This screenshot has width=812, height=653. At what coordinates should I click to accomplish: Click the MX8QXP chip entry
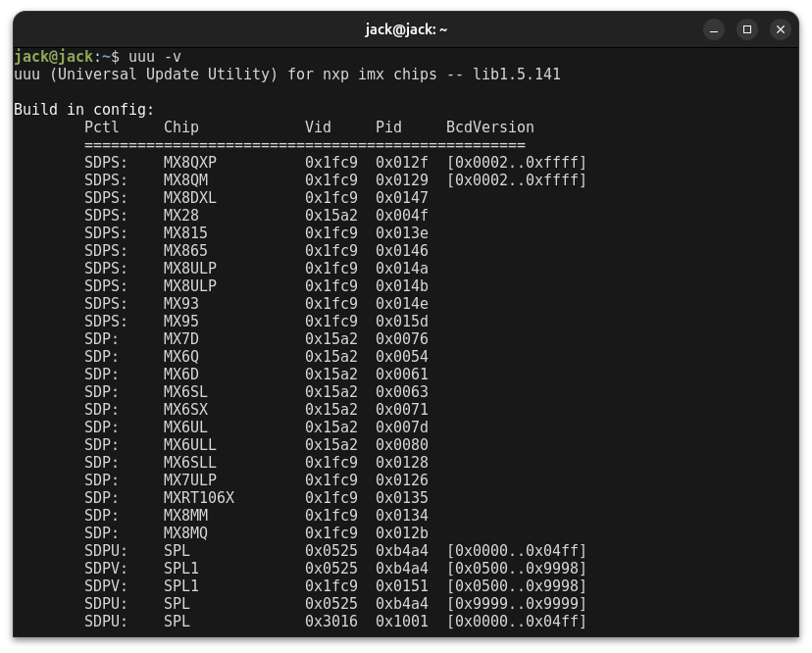(190, 163)
